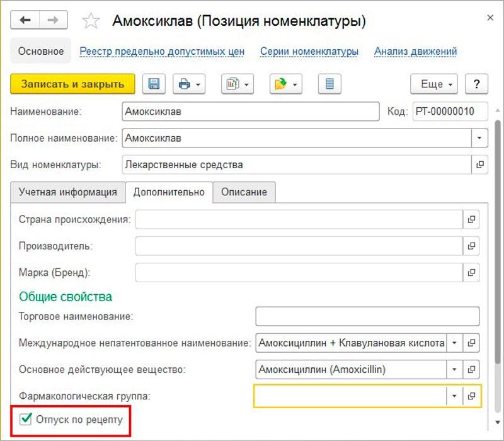Select the Основное section
This screenshot has width=504, height=441.
[41, 51]
